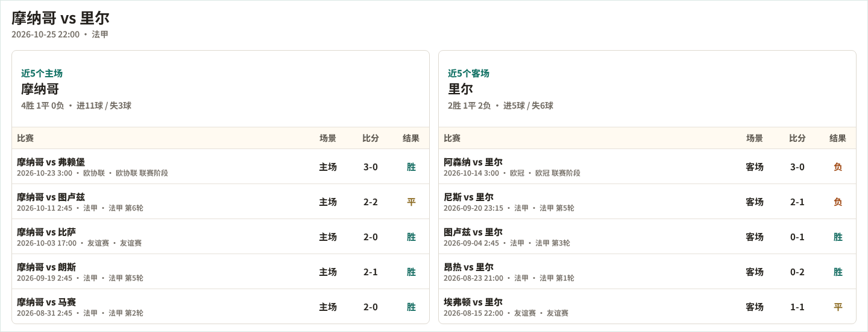Click result 负 for 尼斯 vs 里尔
This screenshot has height=332, width=868.
tap(838, 202)
